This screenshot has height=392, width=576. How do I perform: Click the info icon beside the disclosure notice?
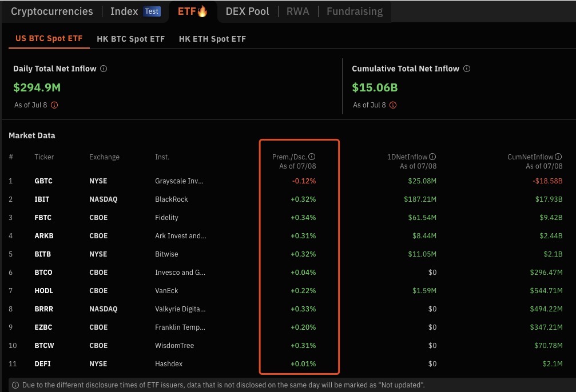15,385
